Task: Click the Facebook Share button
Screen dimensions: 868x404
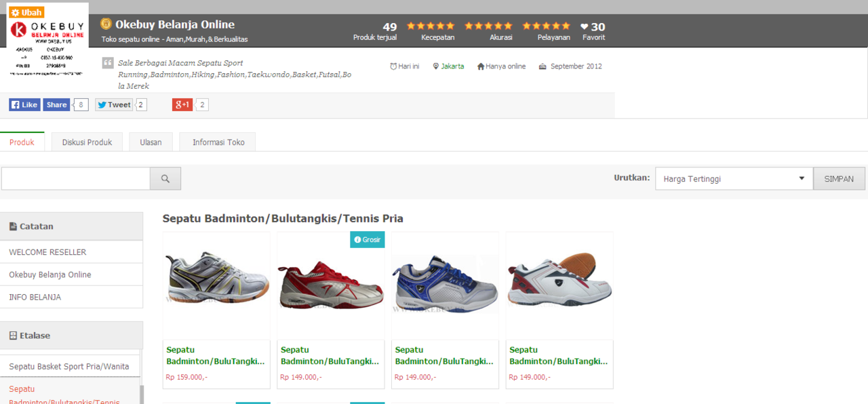Action: pos(56,104)
